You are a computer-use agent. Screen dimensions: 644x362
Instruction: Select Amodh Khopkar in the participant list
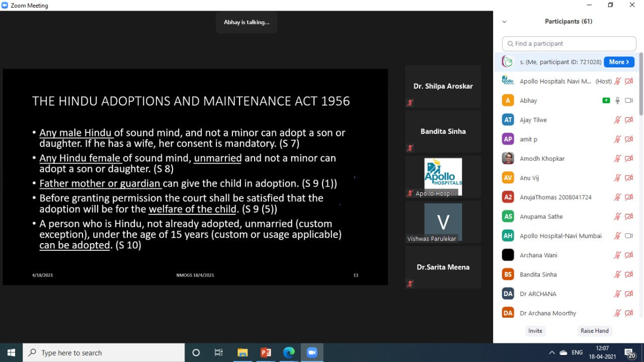[x=542, y=159]
